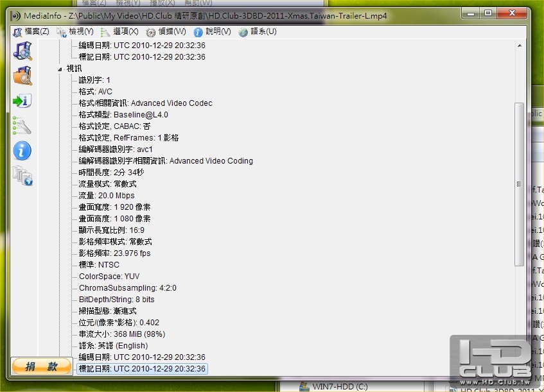The width and height of the screenshot is (544, 392).
Task: Select the row BitDepth/String: 8 bits
Action: tap(117, 300)
